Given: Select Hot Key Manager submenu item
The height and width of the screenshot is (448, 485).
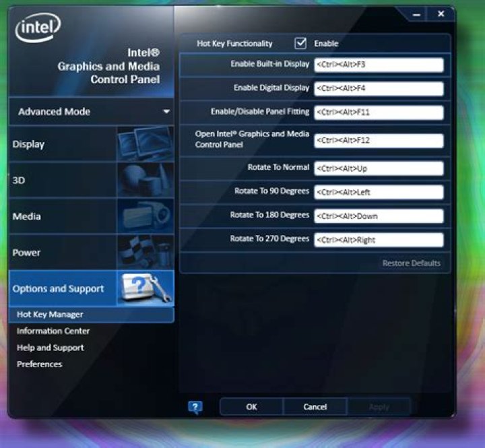Looking at the screenshot, I should (91, 315).
